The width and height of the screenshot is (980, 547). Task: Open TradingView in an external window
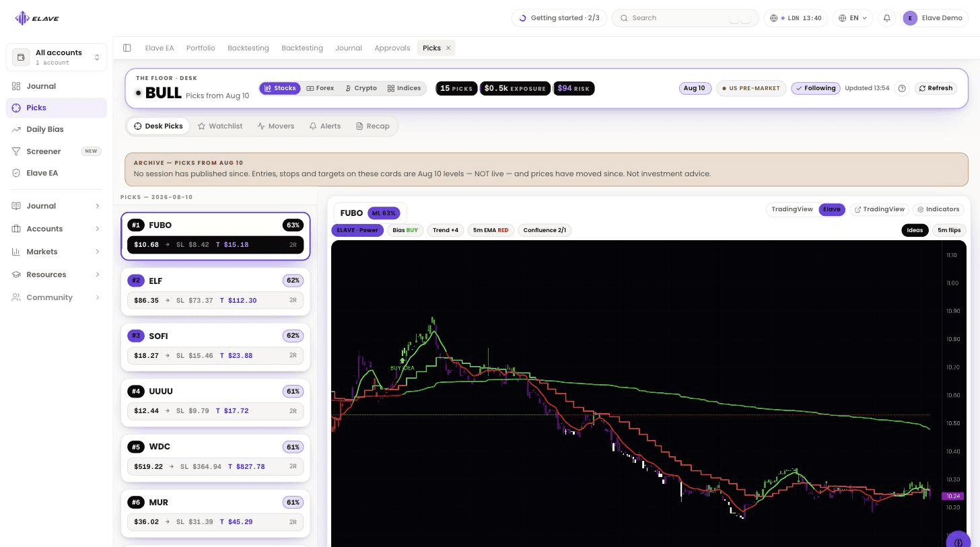click(879, 209)
